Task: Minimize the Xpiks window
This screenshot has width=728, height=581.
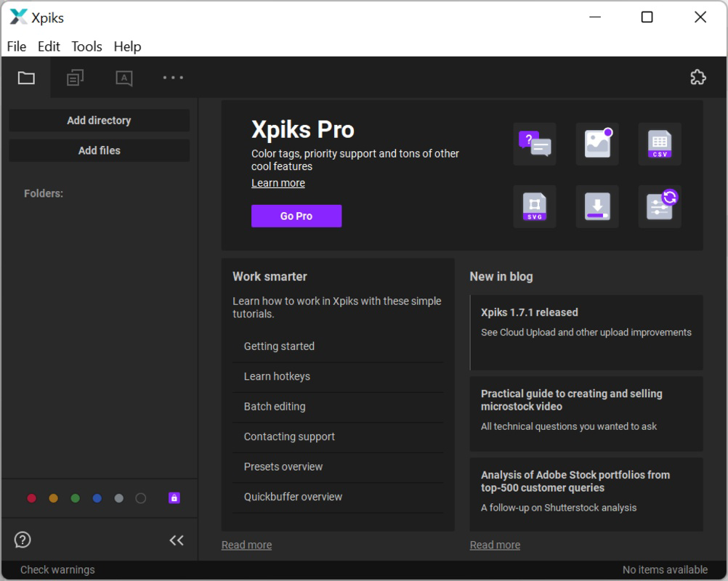Action: (x=595, y=17)
